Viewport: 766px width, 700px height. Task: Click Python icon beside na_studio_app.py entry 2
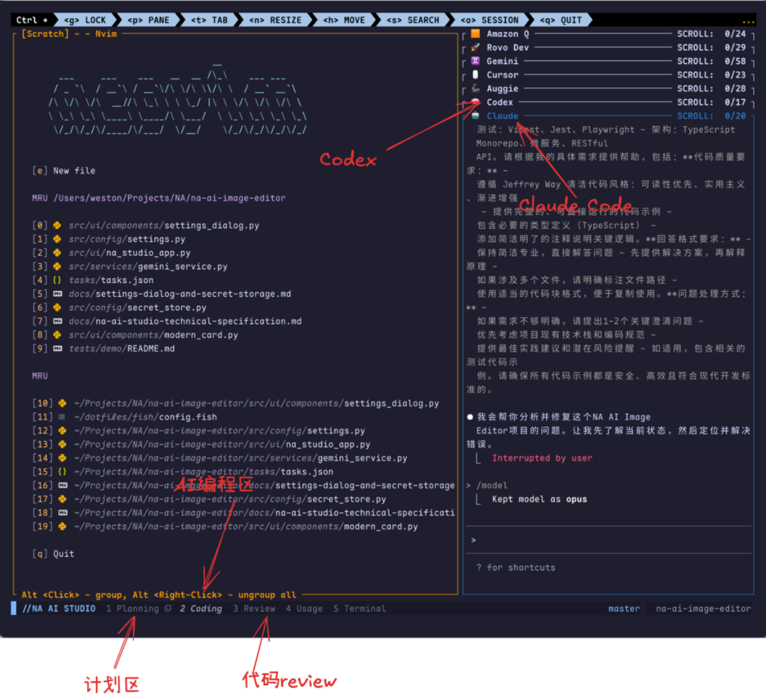point(57,252)
